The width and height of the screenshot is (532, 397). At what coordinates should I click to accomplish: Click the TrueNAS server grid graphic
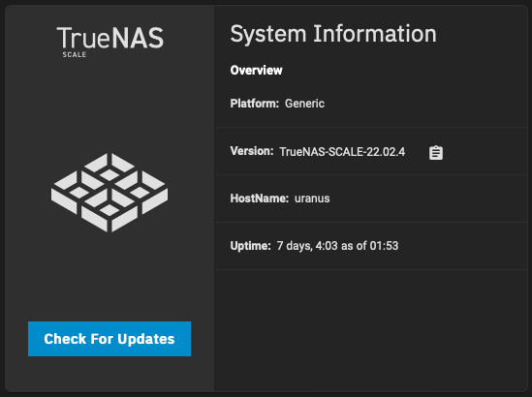point(110,193)
